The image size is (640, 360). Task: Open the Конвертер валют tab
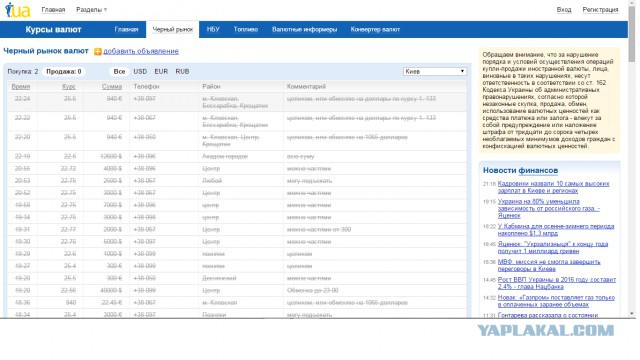point(375,29)
